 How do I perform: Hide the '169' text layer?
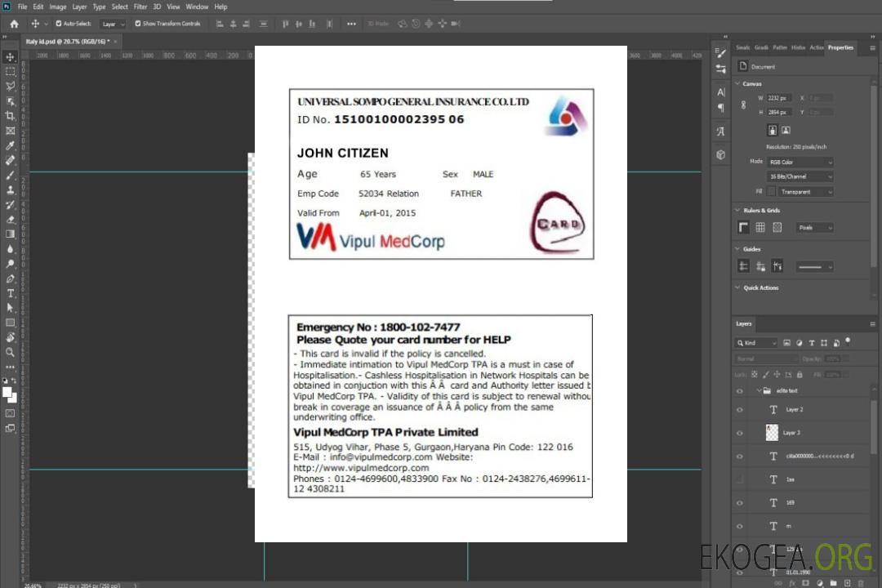(x=740, y=503)
